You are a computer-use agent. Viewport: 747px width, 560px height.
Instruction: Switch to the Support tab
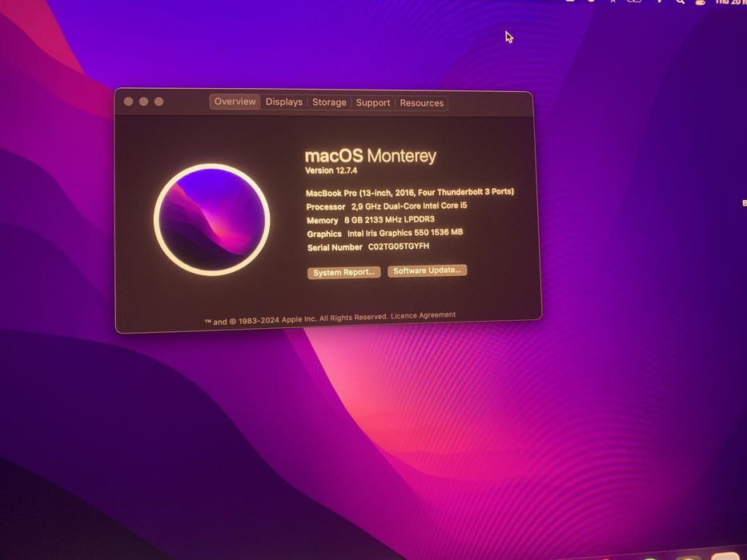coord(373,103)
